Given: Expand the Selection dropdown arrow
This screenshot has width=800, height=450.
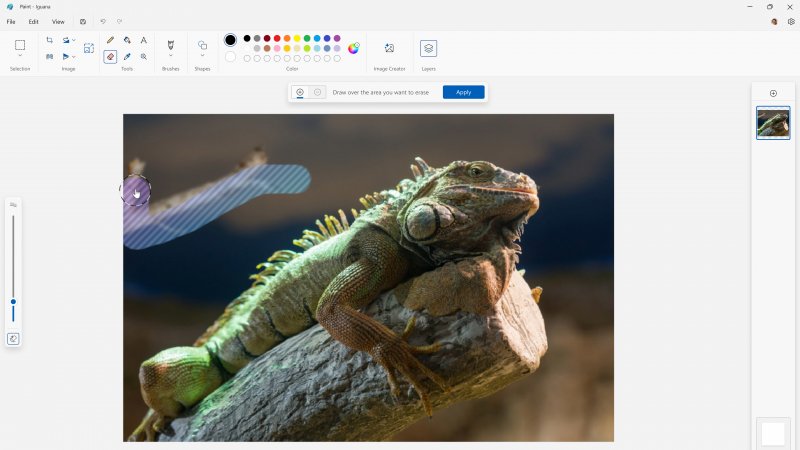Looking at the screenshot, I should (20, 57).
